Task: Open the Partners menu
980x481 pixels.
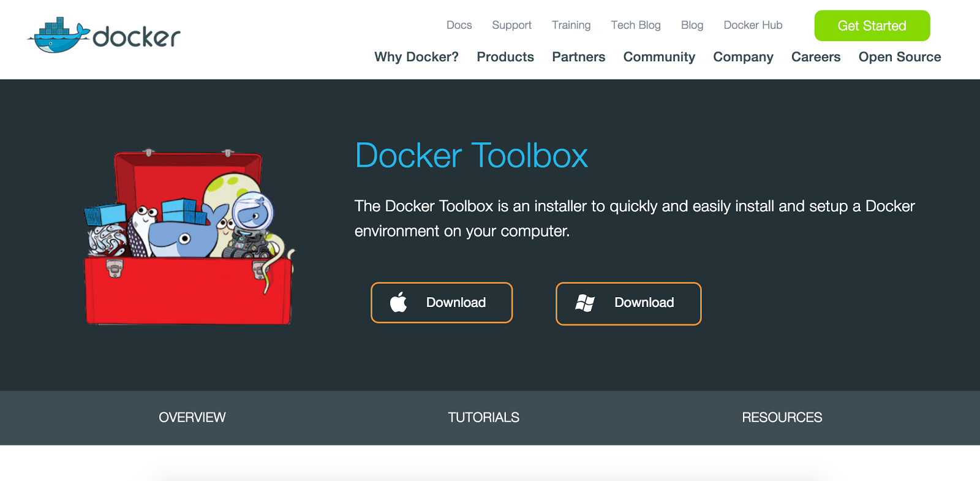Action: click(x=579, y=57)
